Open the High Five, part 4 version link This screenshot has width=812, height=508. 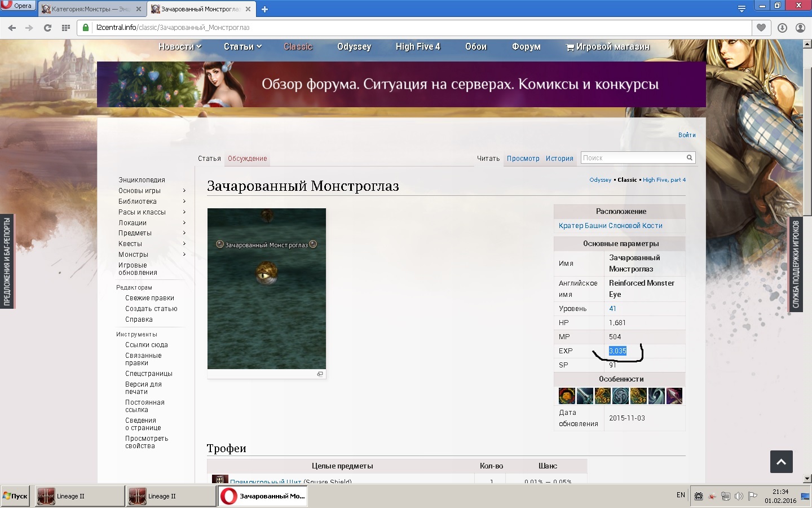[x=664, y=180]
